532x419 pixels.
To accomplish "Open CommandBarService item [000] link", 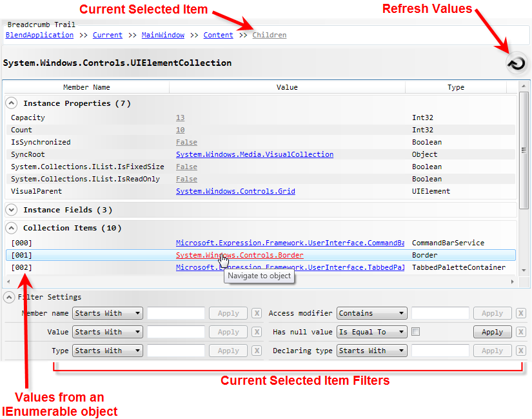I will tap(290, 243).
